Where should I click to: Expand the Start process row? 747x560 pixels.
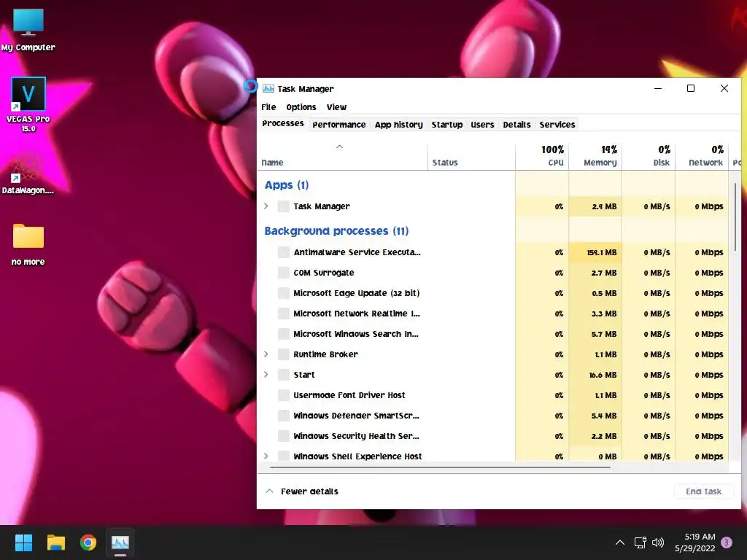(266, 375)
